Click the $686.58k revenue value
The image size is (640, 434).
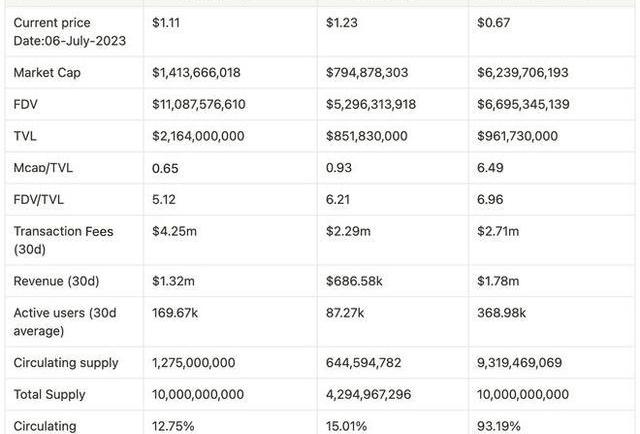click(x=355, y=280)
